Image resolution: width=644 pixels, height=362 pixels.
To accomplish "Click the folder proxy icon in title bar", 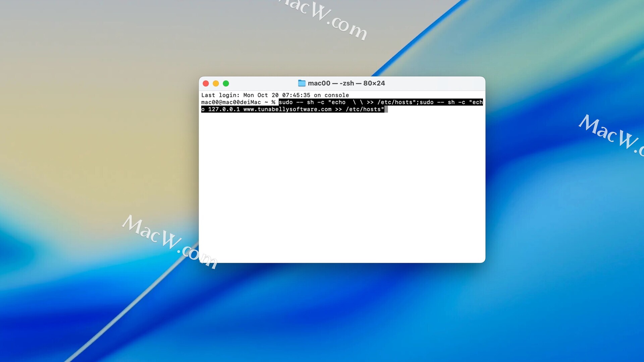I will (x=302, y=83).
